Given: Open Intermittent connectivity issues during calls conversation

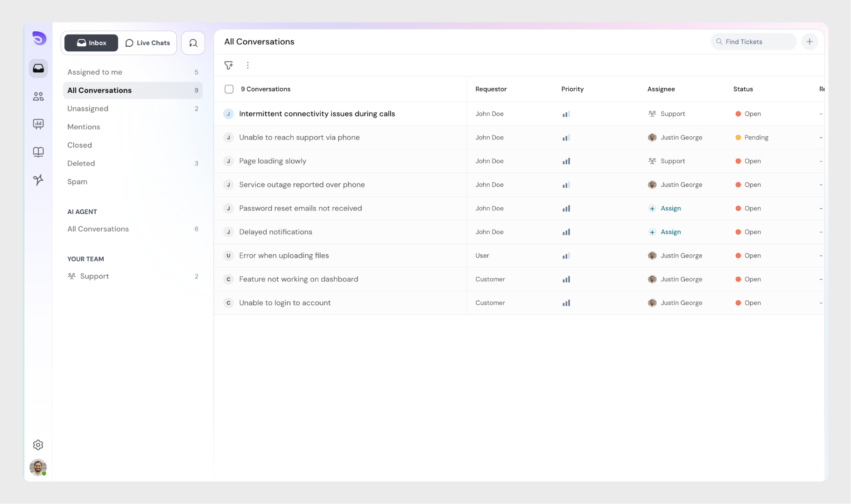Looking at the screenshot, I should click(317, 114).
